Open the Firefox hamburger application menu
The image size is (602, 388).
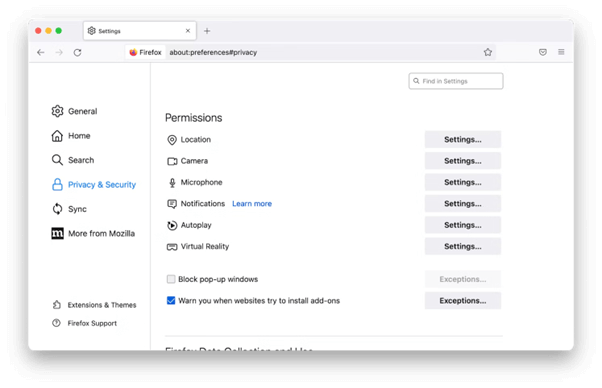[x=561, y=52]
